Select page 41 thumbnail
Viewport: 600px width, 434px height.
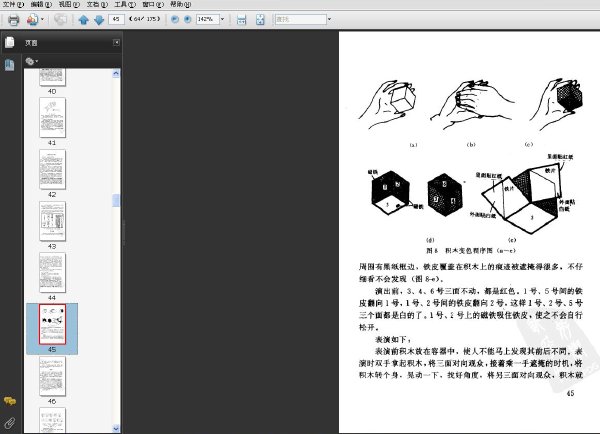click(x=52, y=117)
